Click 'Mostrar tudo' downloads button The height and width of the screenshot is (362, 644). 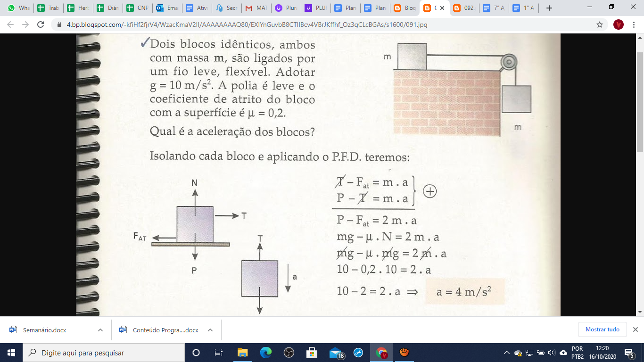click(x=603, y=329)
